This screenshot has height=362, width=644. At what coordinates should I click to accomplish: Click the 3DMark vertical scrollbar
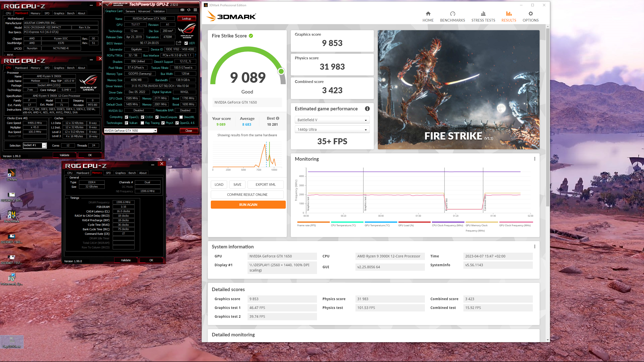(548, 117)
